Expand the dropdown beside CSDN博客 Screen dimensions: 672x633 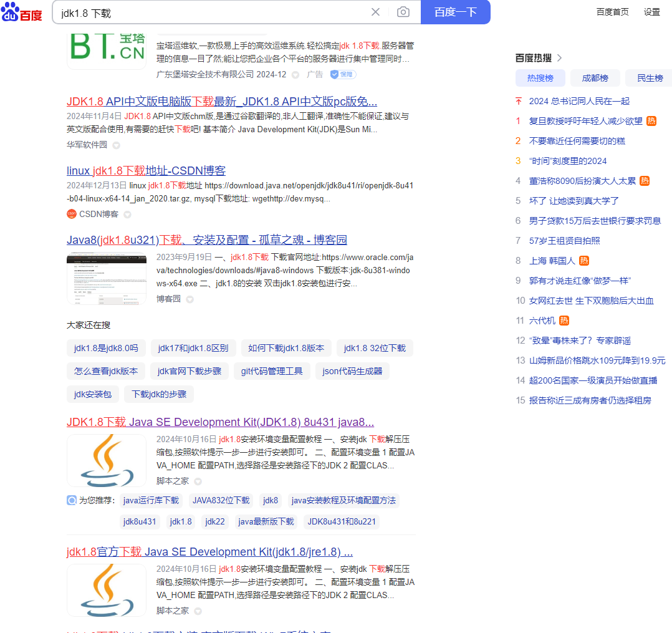pos(127,215)
